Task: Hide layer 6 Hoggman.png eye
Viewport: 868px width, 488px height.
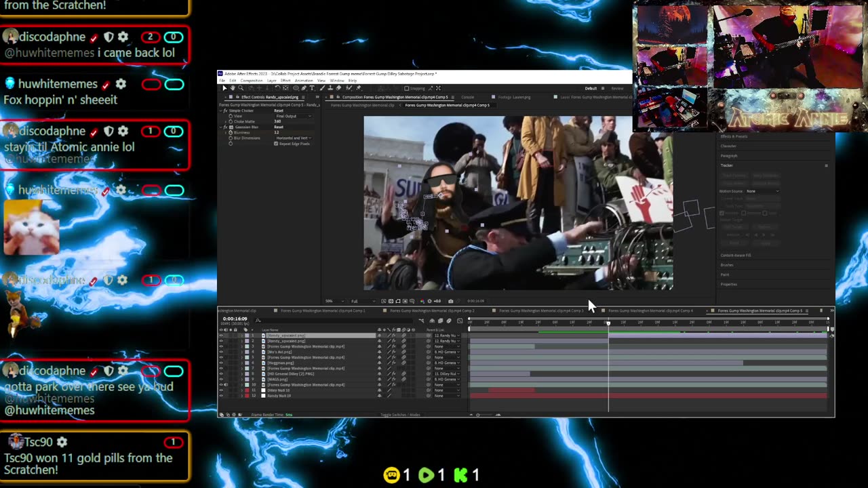Action: (221, 363)
